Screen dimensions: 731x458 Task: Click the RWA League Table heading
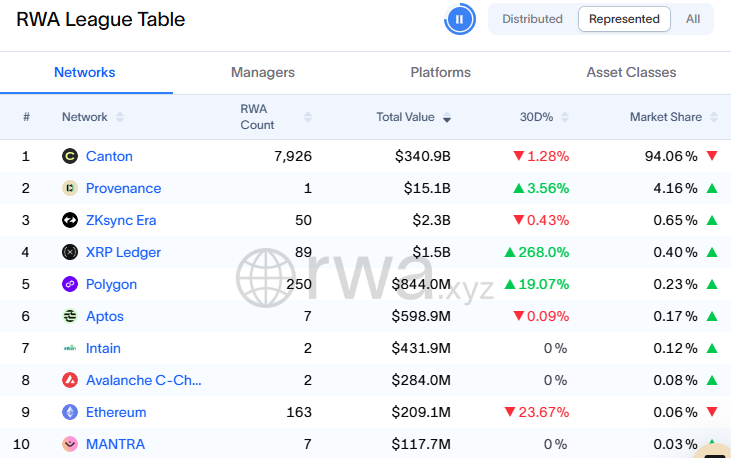(101, 20)
